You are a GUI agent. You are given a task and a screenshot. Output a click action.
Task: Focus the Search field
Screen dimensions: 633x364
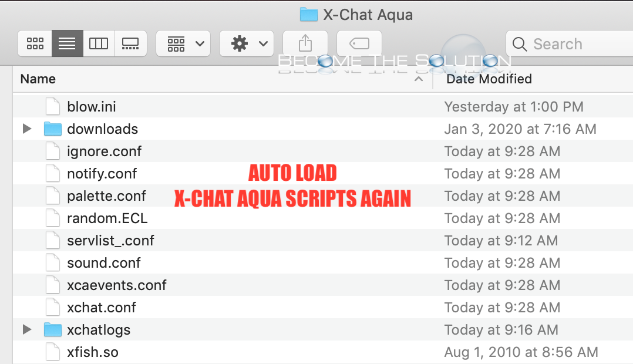tap(569, 43)
